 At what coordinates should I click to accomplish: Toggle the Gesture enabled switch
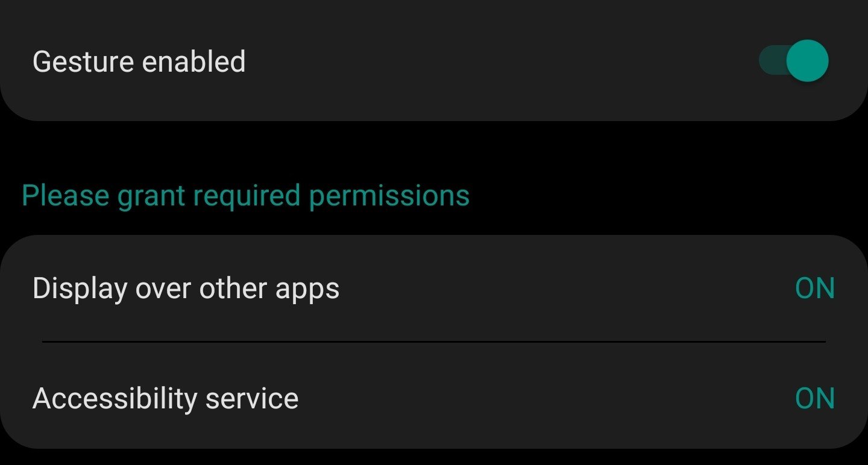point(793,61)
